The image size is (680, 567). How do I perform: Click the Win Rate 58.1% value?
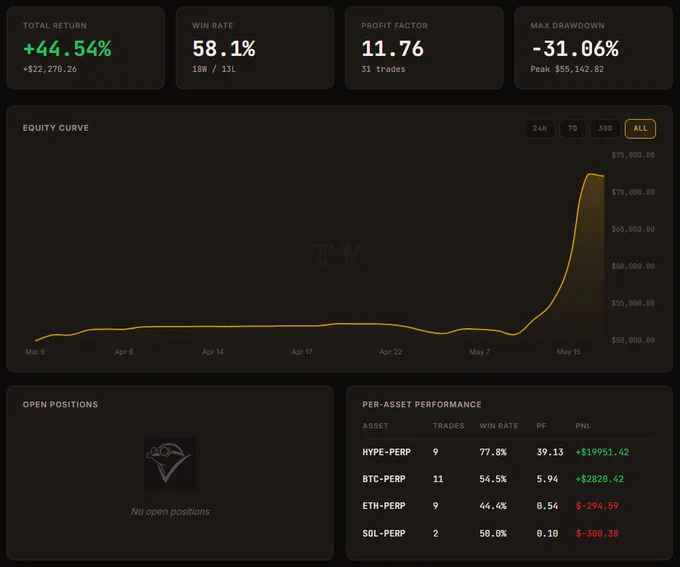click(x=224, y=48)
